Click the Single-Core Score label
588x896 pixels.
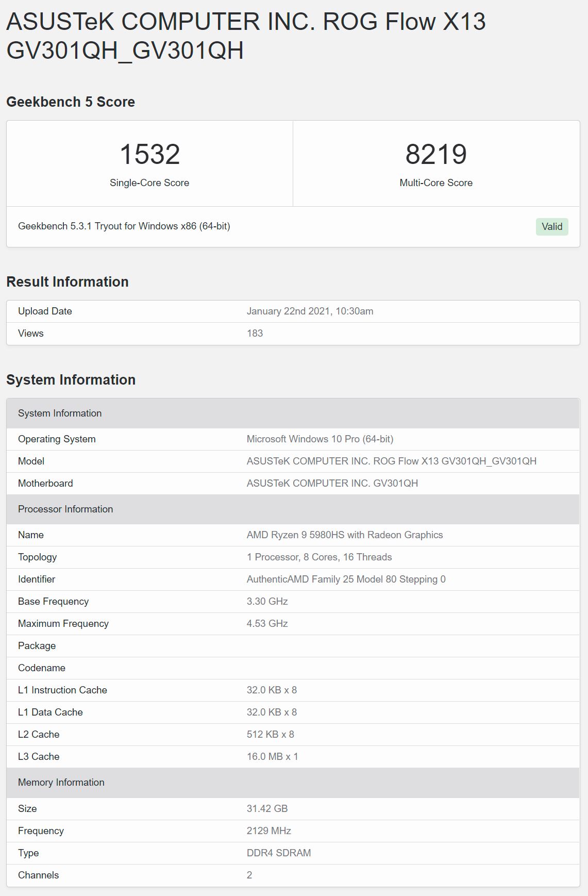point(149,183)
